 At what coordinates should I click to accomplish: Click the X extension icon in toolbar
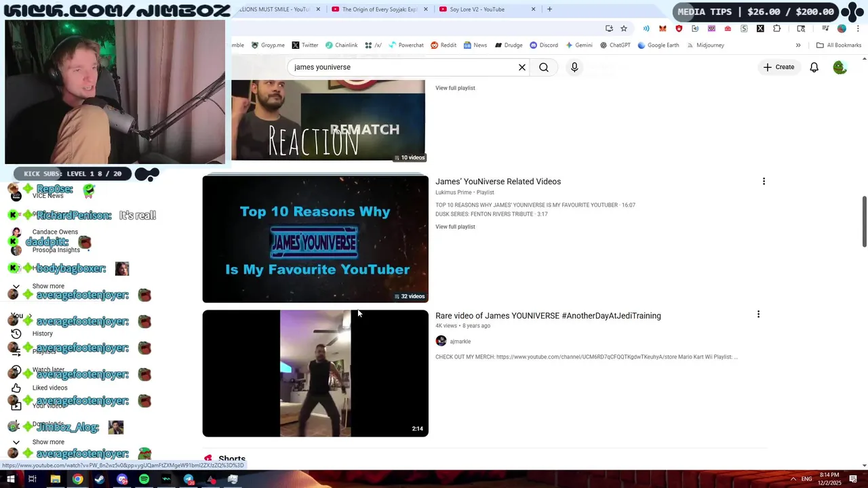(x=760, y=28)
